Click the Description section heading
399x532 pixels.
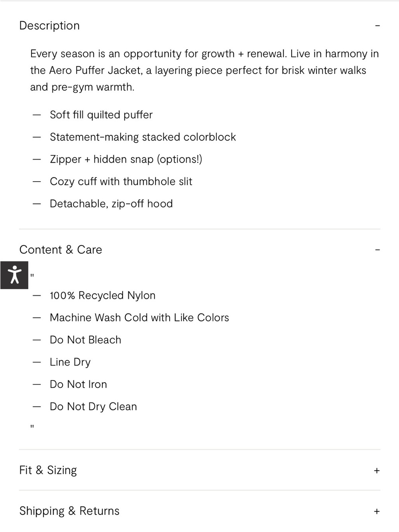(x=49, y=26)
